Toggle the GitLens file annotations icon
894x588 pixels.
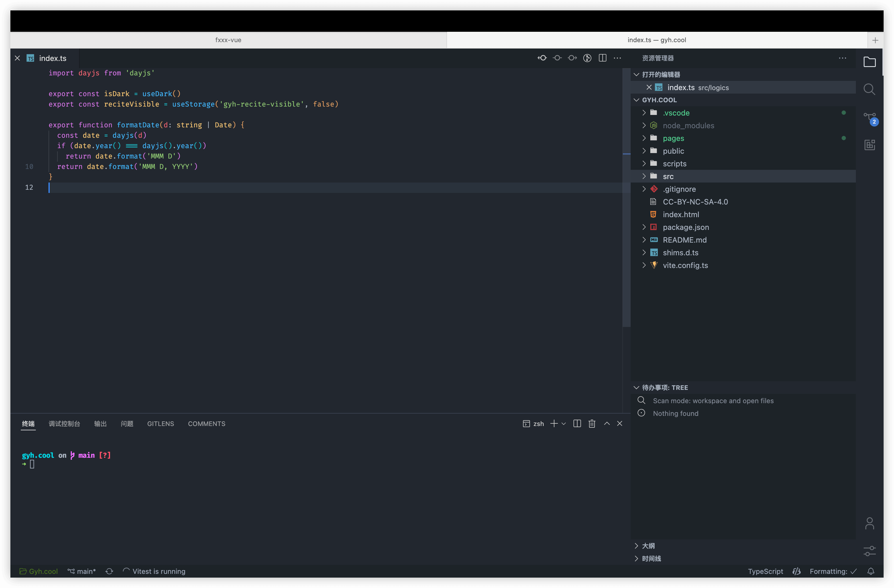coord(587,58)
